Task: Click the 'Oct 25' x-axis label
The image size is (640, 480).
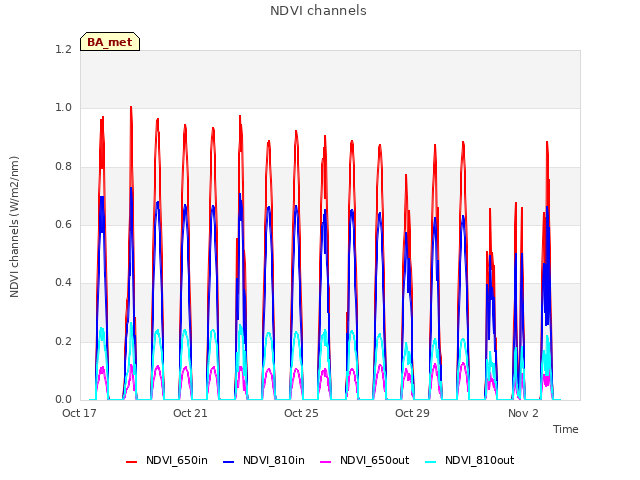Action: point(301,413)
